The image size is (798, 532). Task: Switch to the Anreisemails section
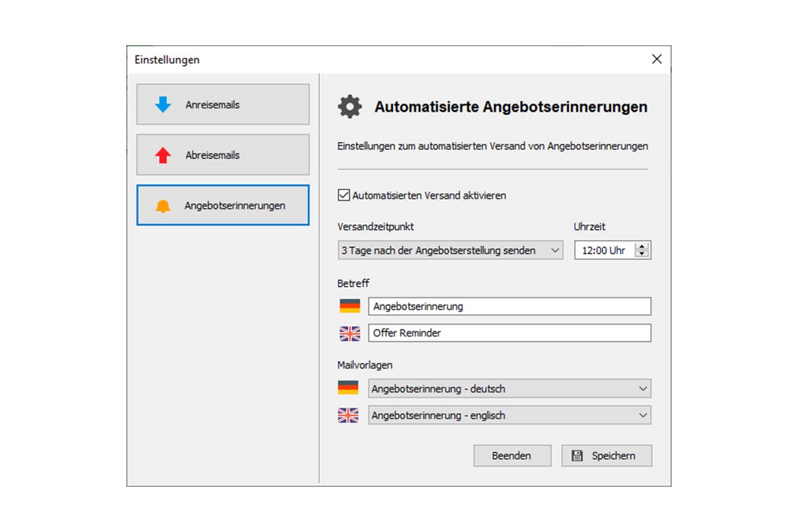pos(223,105)
